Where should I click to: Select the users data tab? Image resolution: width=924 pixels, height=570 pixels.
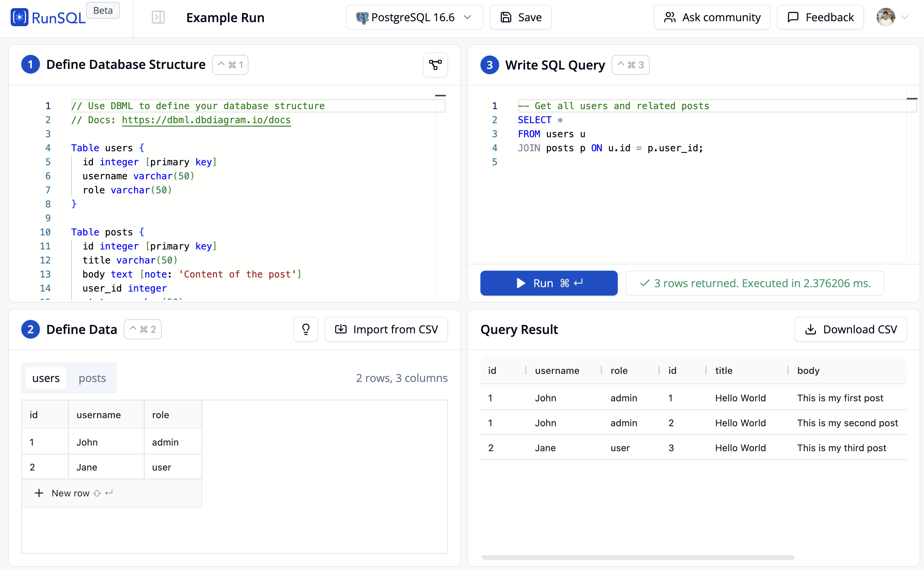click(x=46, y=378)
